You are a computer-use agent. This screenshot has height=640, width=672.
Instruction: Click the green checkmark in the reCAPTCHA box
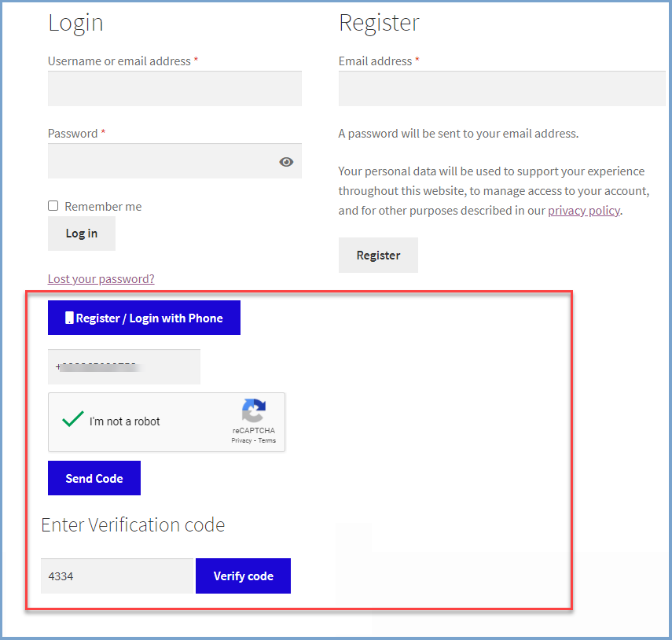tap(72, 417)
